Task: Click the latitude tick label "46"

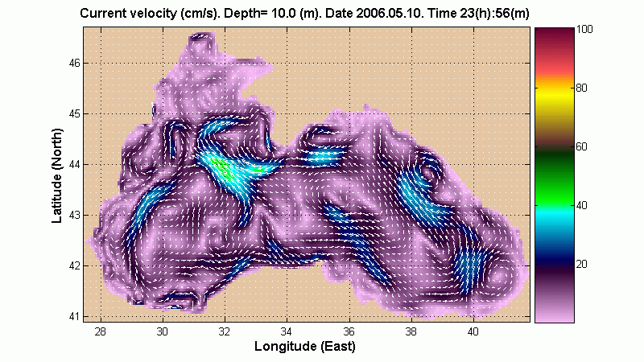Action: [74, 64]
